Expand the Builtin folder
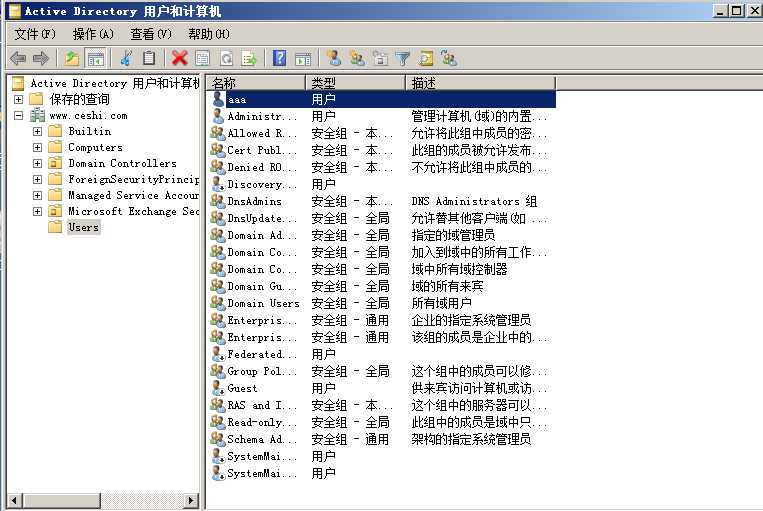This screenshot has height=511, width=763. coord(37,131)
